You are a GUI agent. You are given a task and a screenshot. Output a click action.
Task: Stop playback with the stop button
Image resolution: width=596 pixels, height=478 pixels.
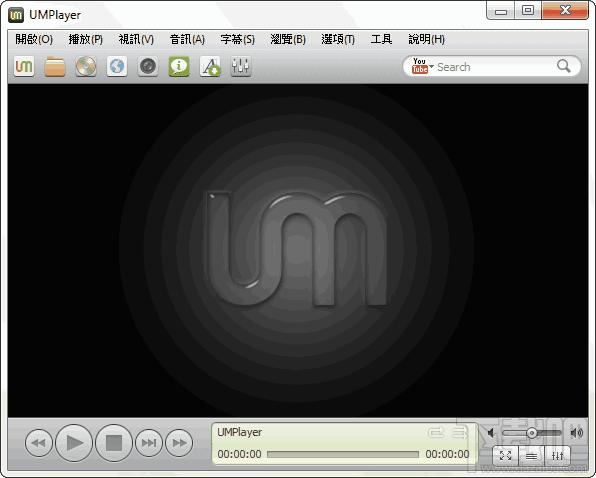pyautogui.click(x=114, y=443)
